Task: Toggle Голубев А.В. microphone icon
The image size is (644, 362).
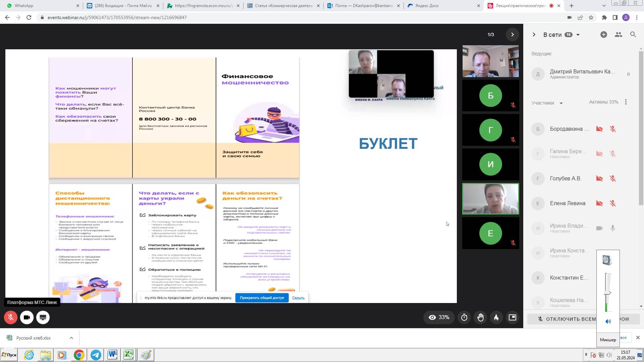Action: (x=613, y=179)
